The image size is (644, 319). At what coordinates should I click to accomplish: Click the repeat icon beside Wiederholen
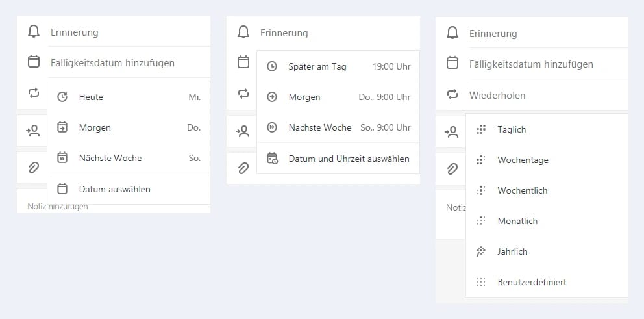[x=452, y=95]
